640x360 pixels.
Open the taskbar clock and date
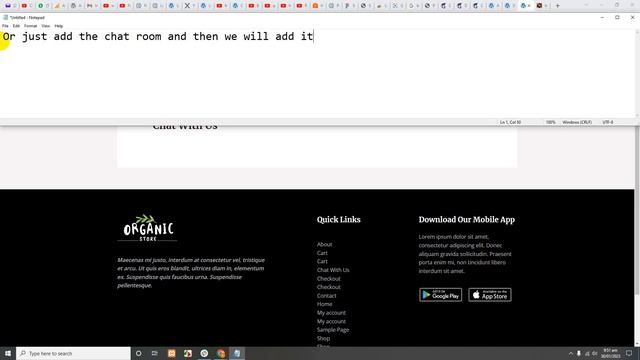point(610,353)
